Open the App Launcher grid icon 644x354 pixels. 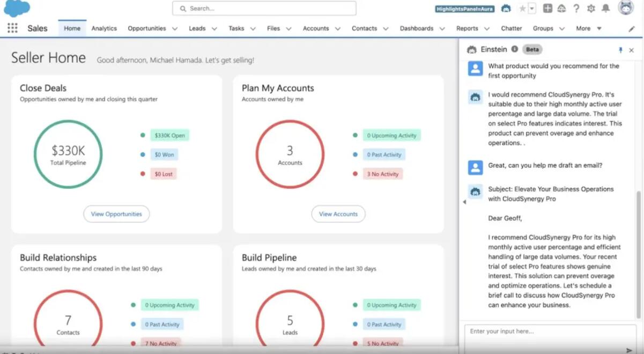12,28
